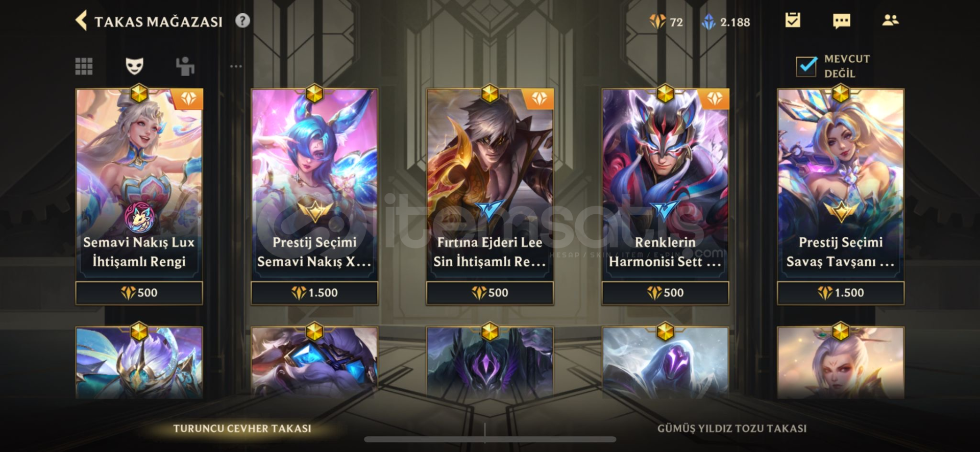Expand more filters with the three dots
The height and width of the screenshot is (452, 980).
236,66
